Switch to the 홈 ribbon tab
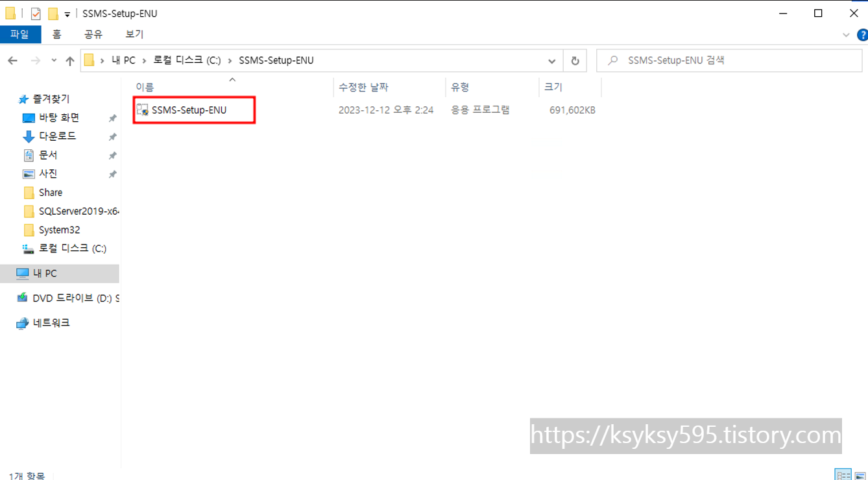 point(57,34)
